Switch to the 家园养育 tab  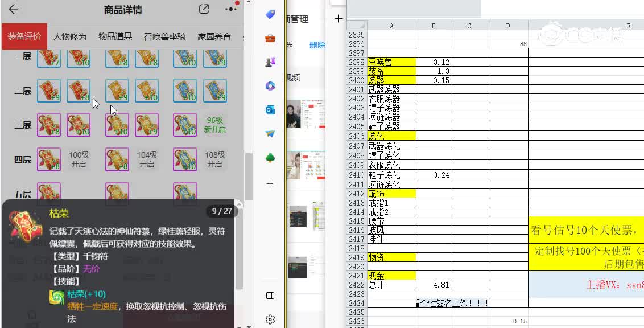pos(214,36)
